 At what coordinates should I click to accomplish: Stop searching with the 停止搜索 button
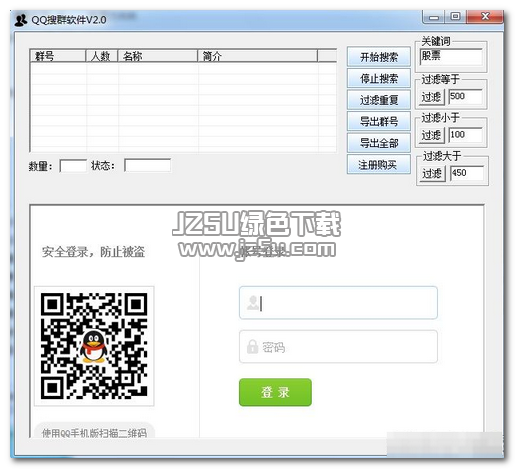pos(379,78)
